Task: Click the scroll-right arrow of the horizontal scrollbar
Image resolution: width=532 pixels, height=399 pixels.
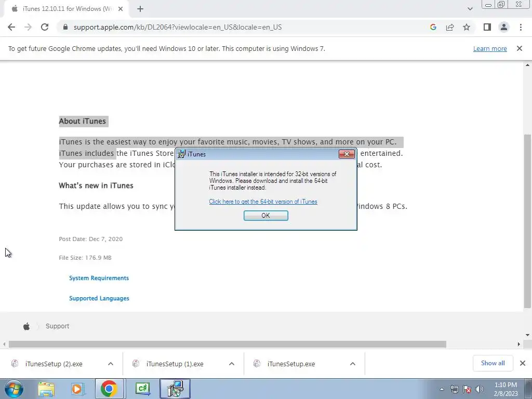Action: [x=519, y=344]
